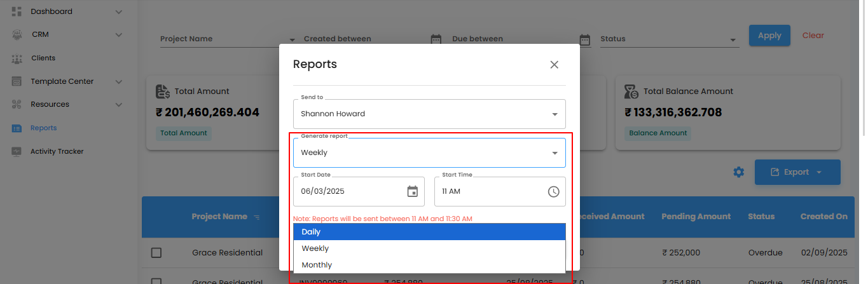Open the Status filter dropdown
This screenshot has width=868, height=284.
(669, 39)
